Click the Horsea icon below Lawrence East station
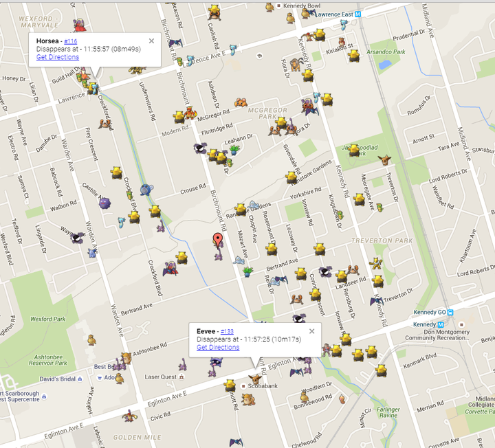Image resolution: width=495 pixels, height=448 pixels. 344,25
